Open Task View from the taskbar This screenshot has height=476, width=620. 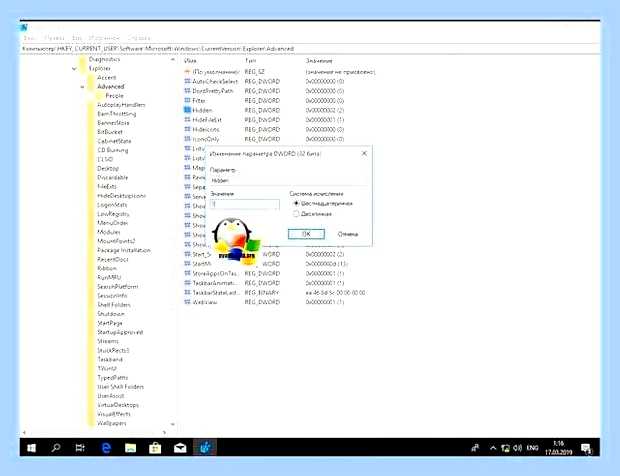click(80, 448)
